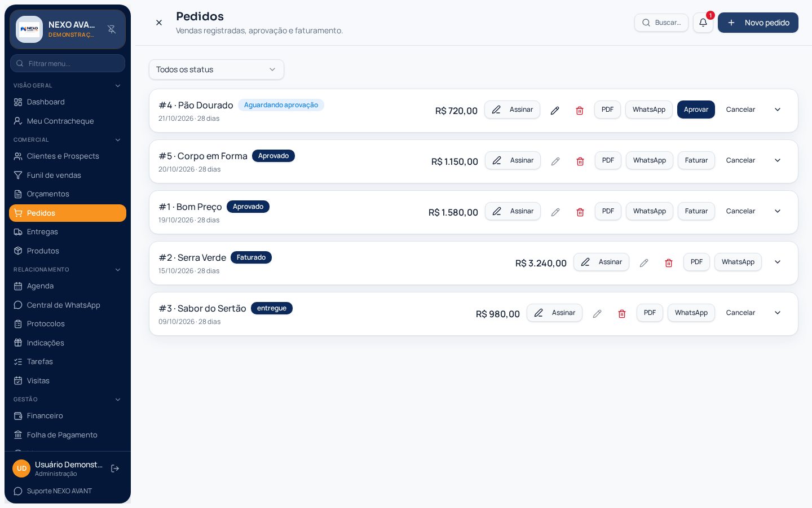Screen dimensions: 812x508
Task: Click the UD user avatar
Action: [x=21, y=468]
